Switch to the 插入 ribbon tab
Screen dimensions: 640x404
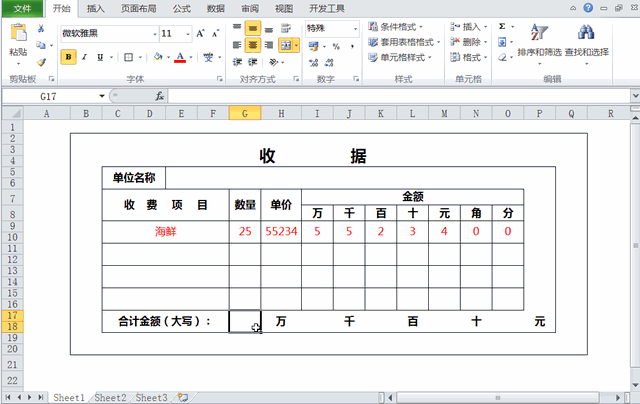click(96, 9)
